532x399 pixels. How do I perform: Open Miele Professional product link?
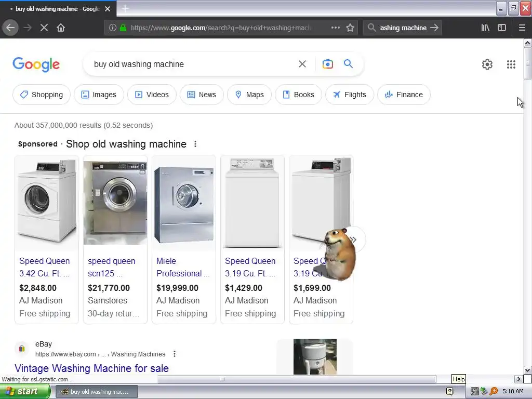tap(183, 268)
